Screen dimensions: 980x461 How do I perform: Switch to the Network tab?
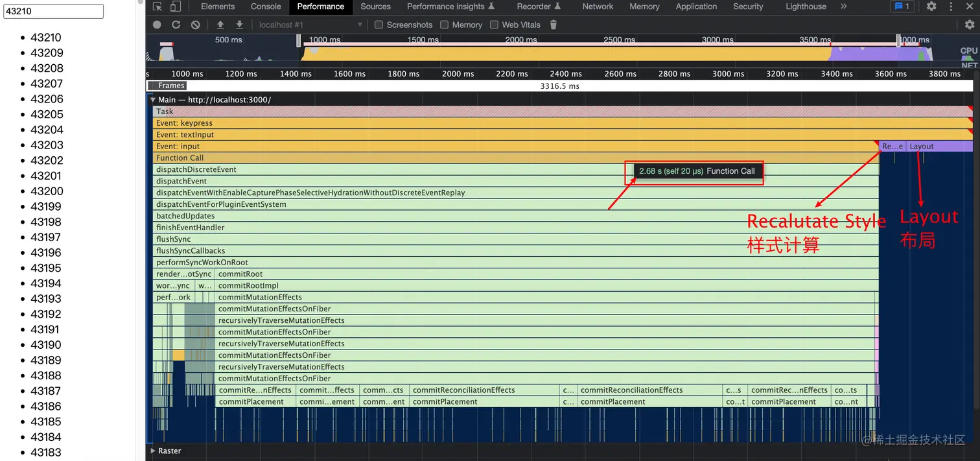(598, 6)
